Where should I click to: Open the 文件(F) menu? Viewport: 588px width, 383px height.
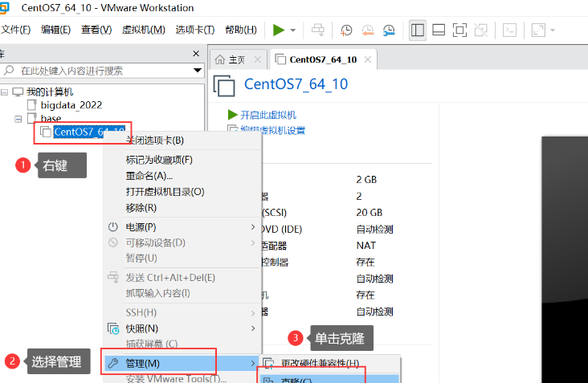(x=15, y=30)
